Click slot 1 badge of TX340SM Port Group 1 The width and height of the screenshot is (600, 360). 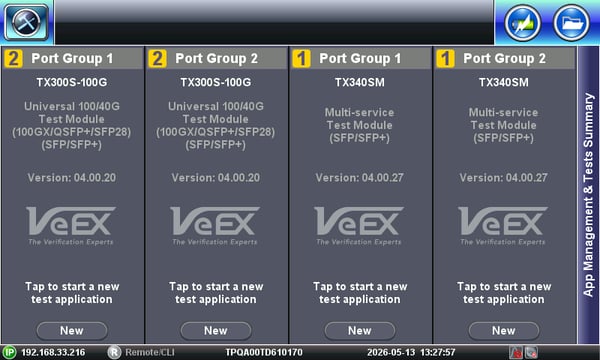tap(301, 59)
